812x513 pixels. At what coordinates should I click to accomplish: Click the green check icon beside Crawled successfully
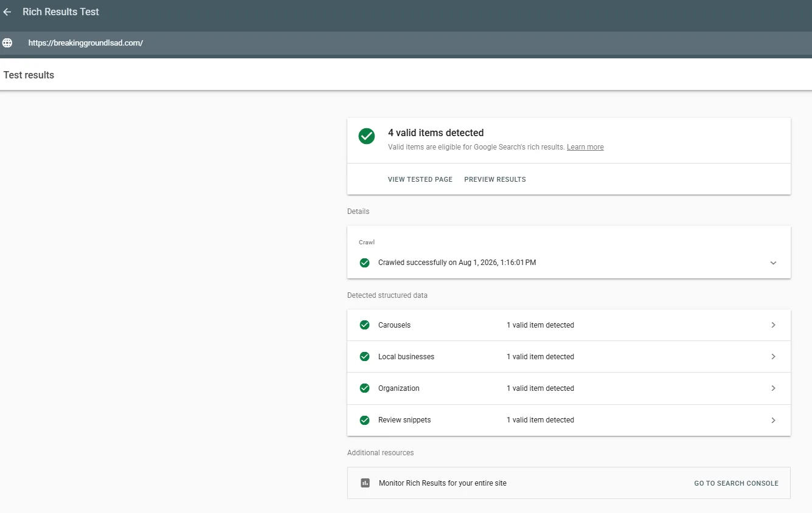[364, 263]
